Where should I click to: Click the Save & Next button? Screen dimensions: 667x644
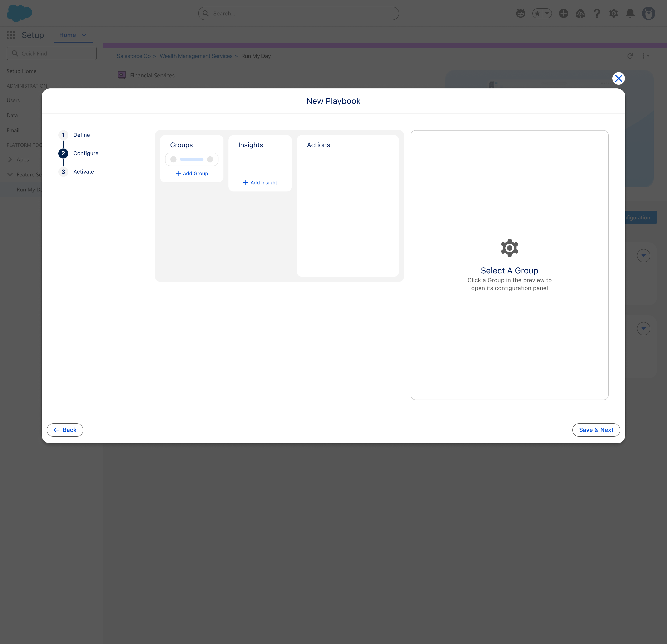click(596, 430)
